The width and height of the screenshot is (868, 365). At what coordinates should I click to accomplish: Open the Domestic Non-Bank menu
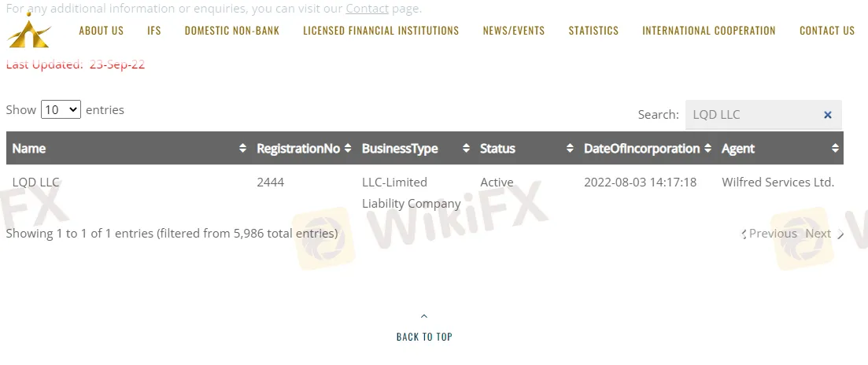coord(232,31)
